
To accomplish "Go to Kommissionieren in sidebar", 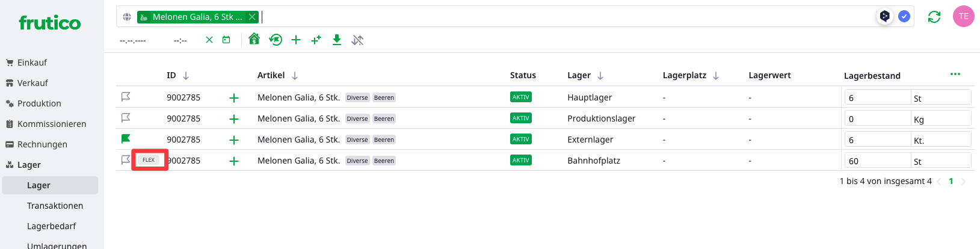I will click(52, 124).
